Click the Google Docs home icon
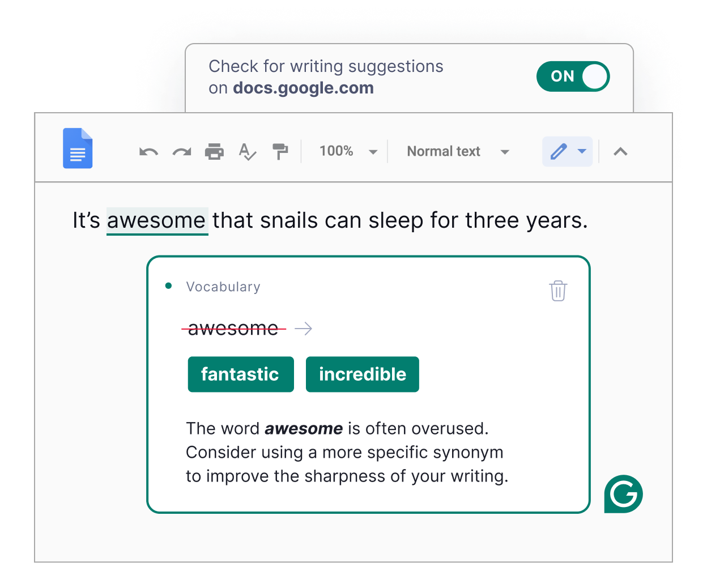707x588 pixels. click(x=78, y=148)
